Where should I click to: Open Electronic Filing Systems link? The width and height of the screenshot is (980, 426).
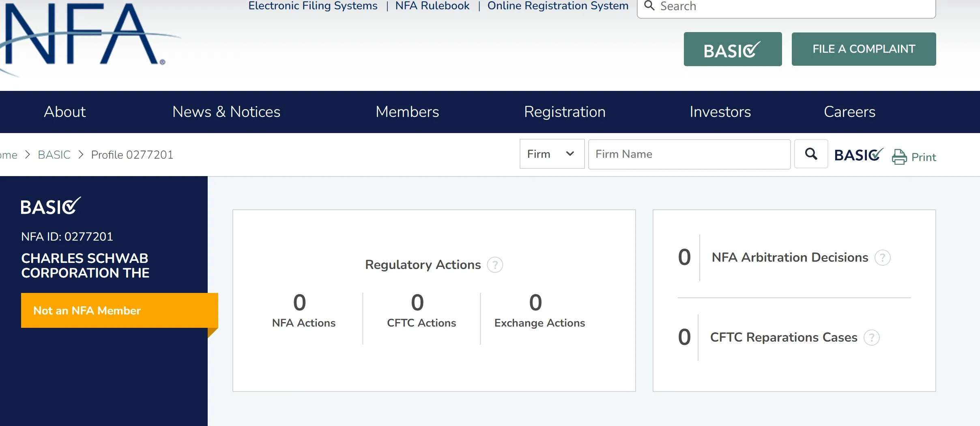[x=313, y=6]
